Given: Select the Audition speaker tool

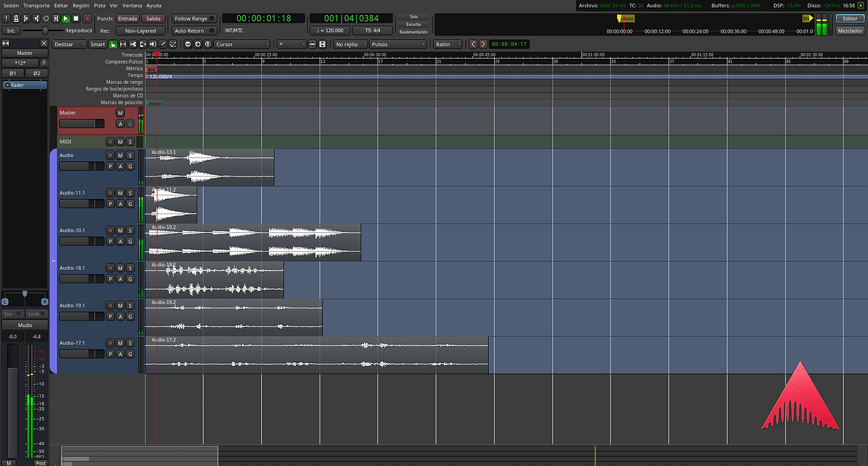Looking at the screenshot, I should pos(153,44).
